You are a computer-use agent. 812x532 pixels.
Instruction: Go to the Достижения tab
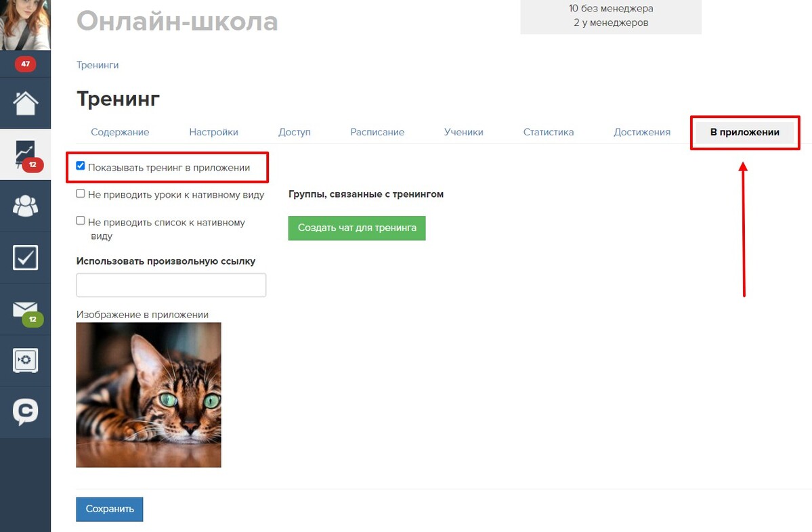[641, 132]
